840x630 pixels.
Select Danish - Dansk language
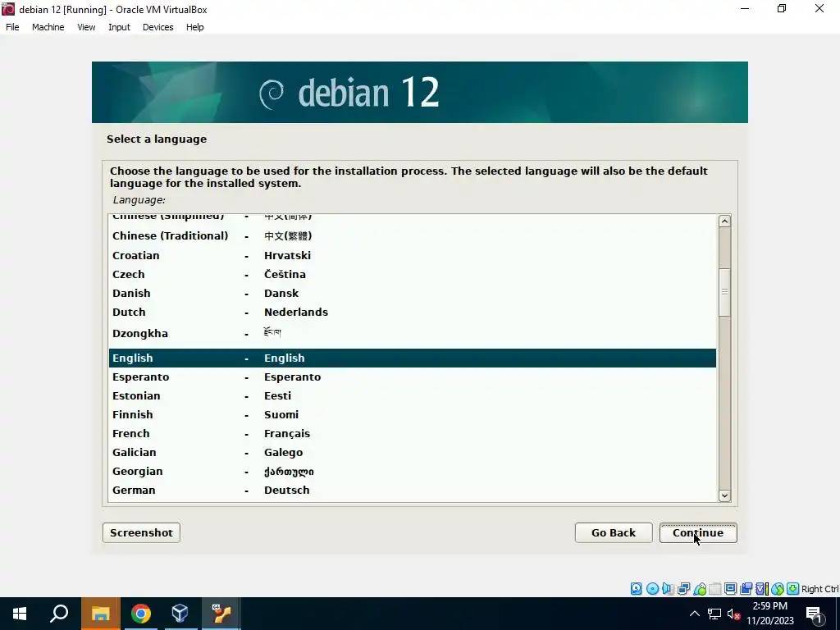(412, 293)
